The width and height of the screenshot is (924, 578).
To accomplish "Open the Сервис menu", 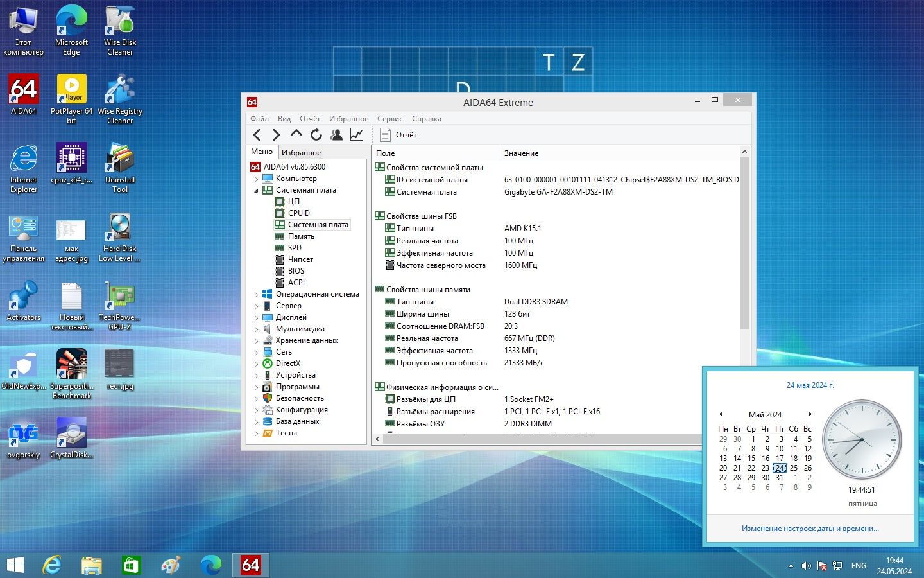I will click(x=390, y=119).
